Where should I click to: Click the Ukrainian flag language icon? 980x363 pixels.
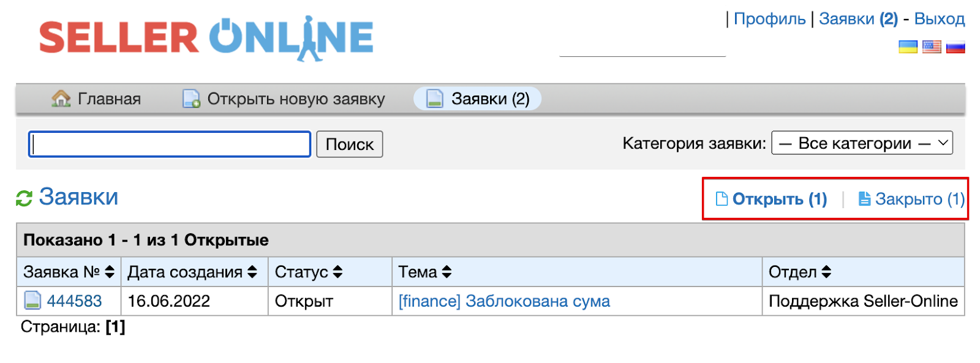click(908, 47)
